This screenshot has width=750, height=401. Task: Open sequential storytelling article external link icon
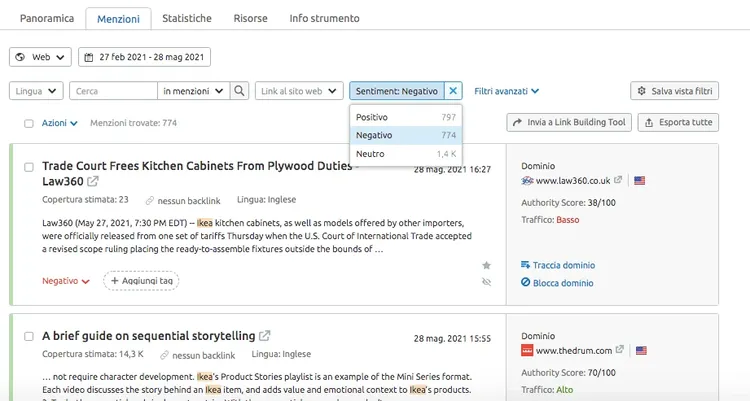pos(265,335)
